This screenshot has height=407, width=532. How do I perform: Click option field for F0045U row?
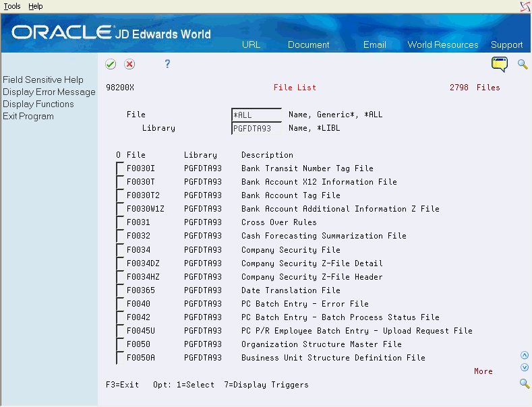(x=120, y=331)
